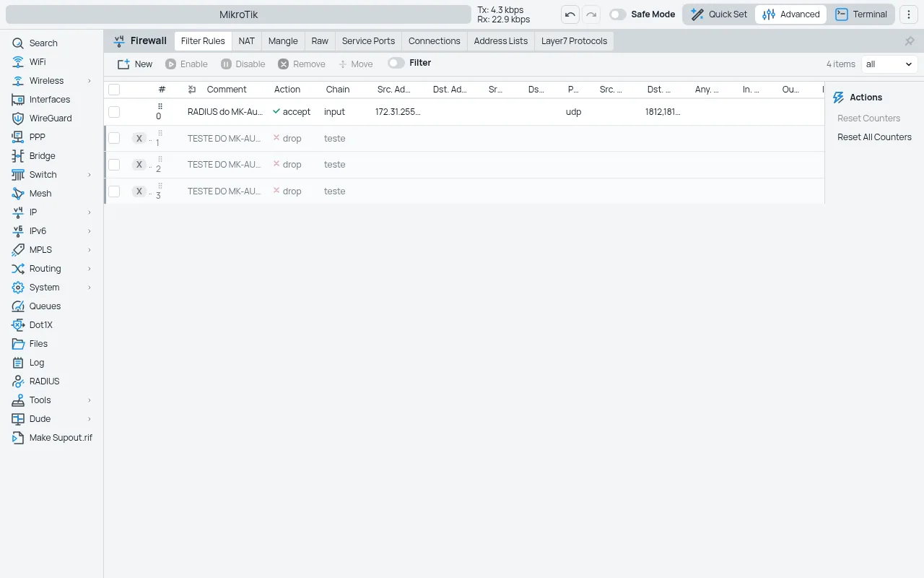The height and width of the screenshot is (578, 924).
Task: Generate Make Supout.rif file
Action: [x=61, y=438]
